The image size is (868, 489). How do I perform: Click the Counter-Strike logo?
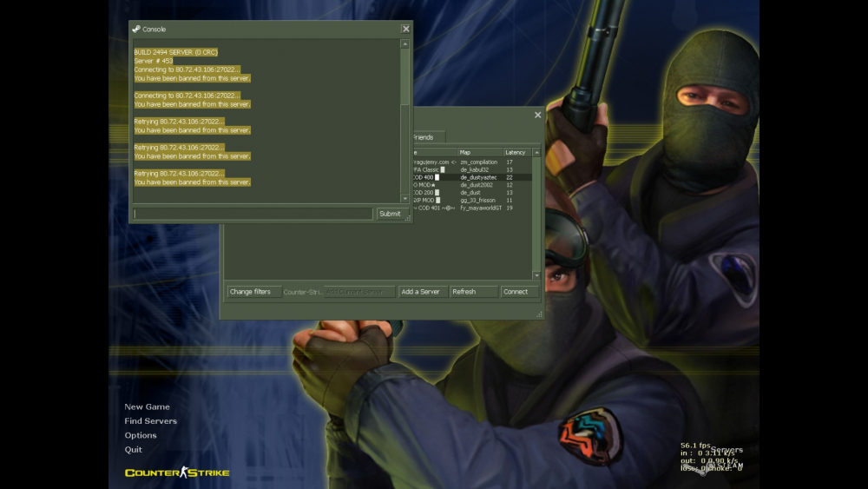pyautogui.click(x=177, y=472)
